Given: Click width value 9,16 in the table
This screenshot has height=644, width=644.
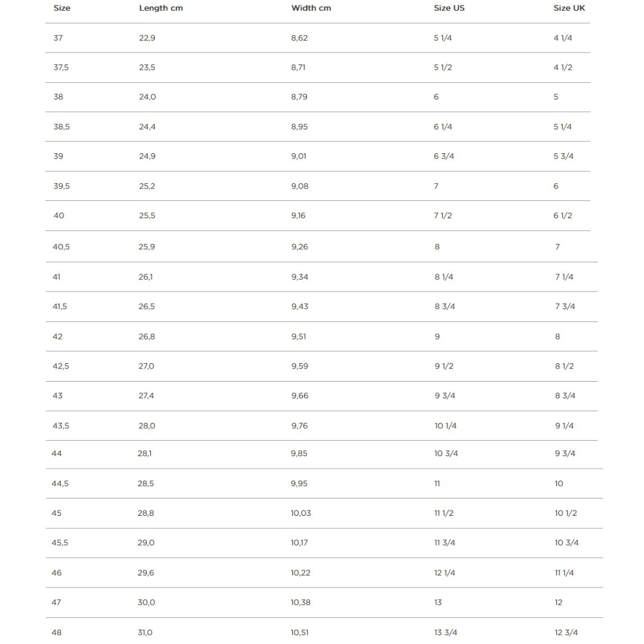Looking at the screenshot, I should pos(298,216).
